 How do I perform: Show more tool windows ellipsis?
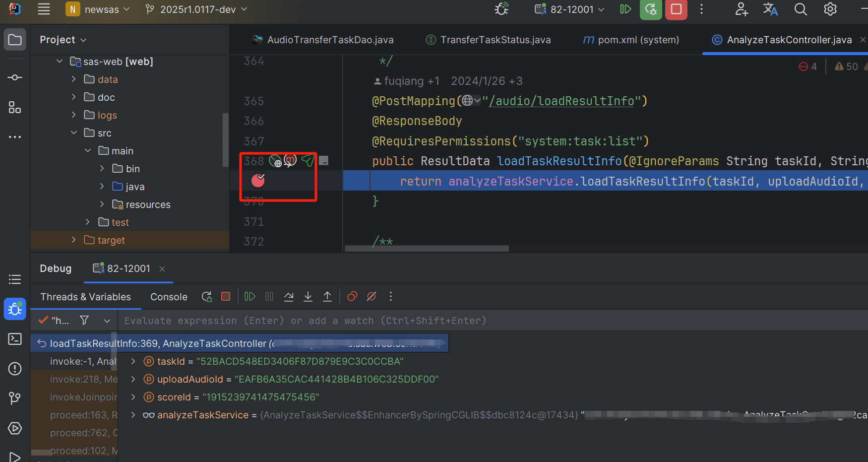tap(15, 136)
